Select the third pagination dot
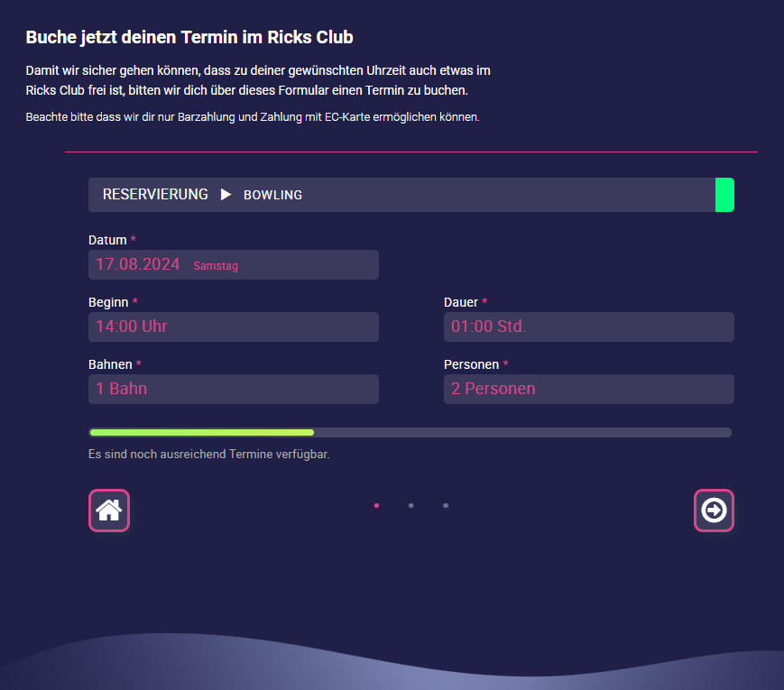The image size is (784, 690). (446, 506)
